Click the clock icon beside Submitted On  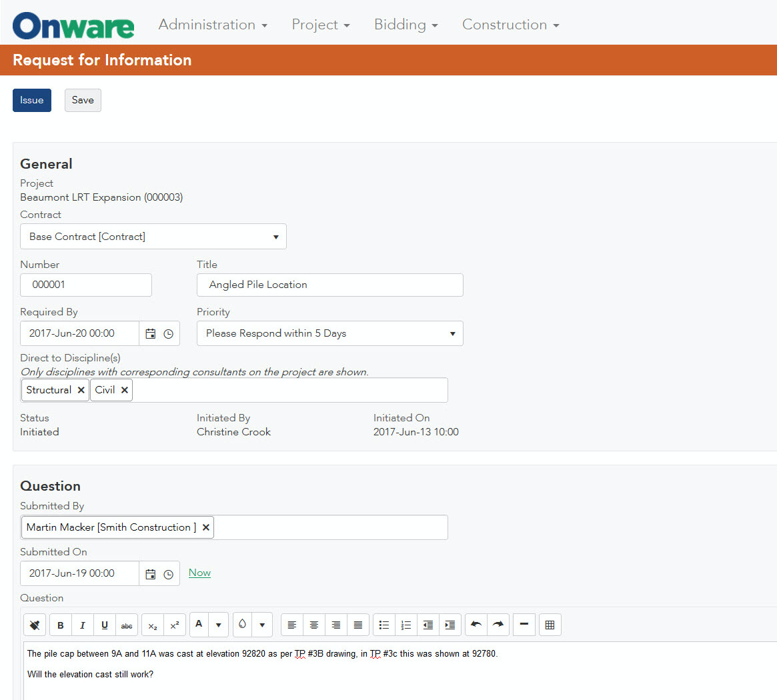[x=168, y=573]
